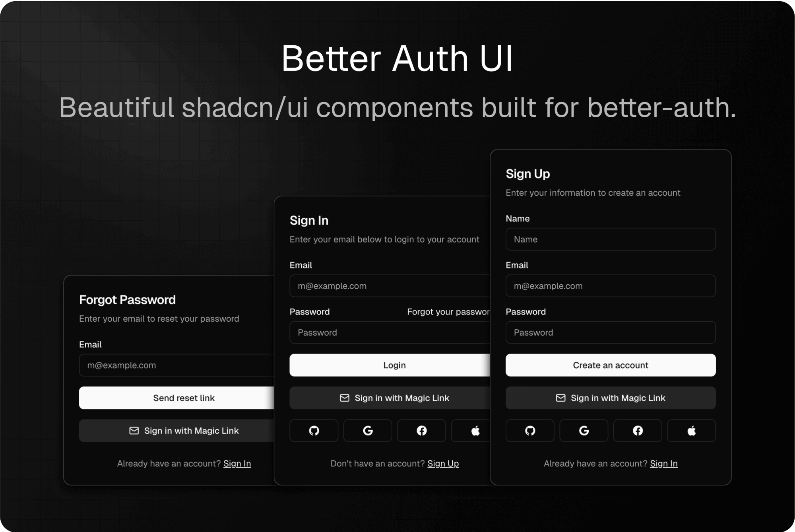Select Email input on Sign Up card
The image size is (795, 532).
click(611, 285)
